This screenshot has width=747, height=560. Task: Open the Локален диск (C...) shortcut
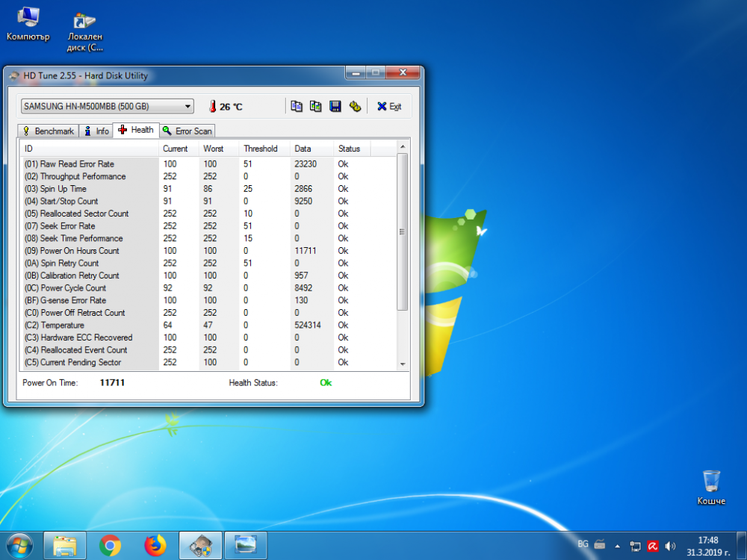point(85,31)
